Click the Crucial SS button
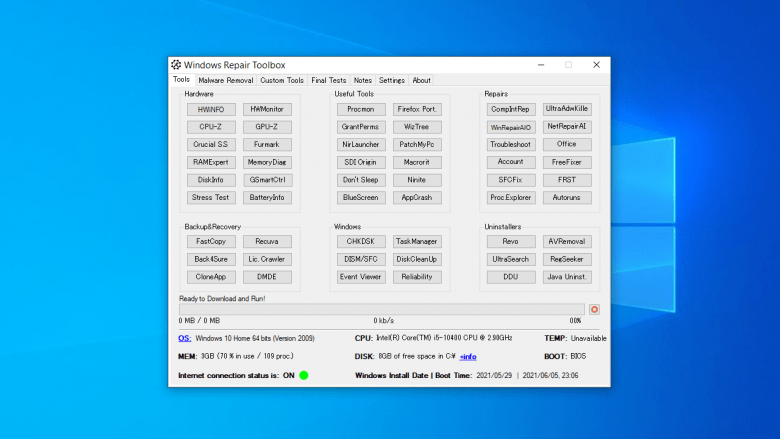The image size is (780, 439). (x=211, y=145)
